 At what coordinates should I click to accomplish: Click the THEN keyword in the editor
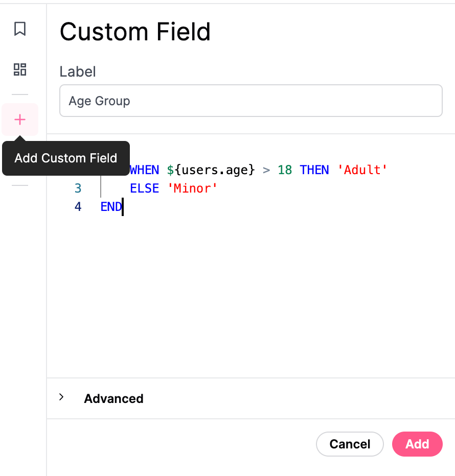314,170
